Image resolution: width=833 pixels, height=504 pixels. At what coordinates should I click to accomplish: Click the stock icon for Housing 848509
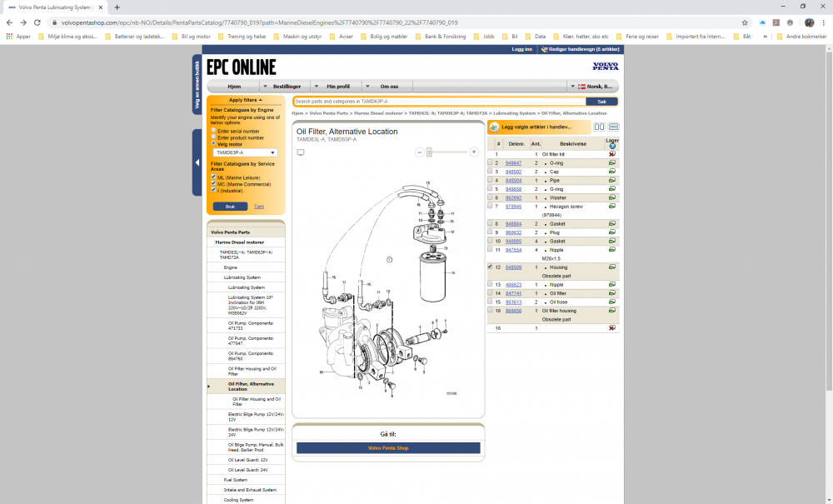tap(612, 267)
